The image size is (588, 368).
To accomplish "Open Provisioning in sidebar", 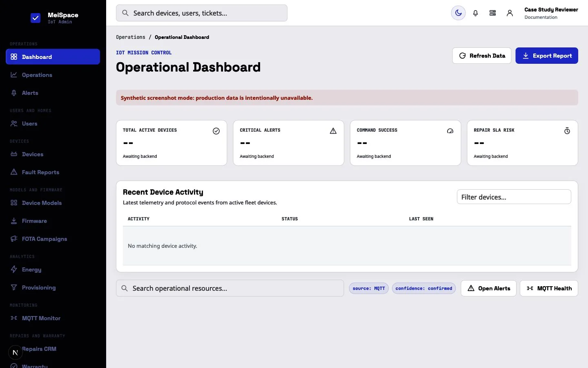I will click(x=53, y=287).
